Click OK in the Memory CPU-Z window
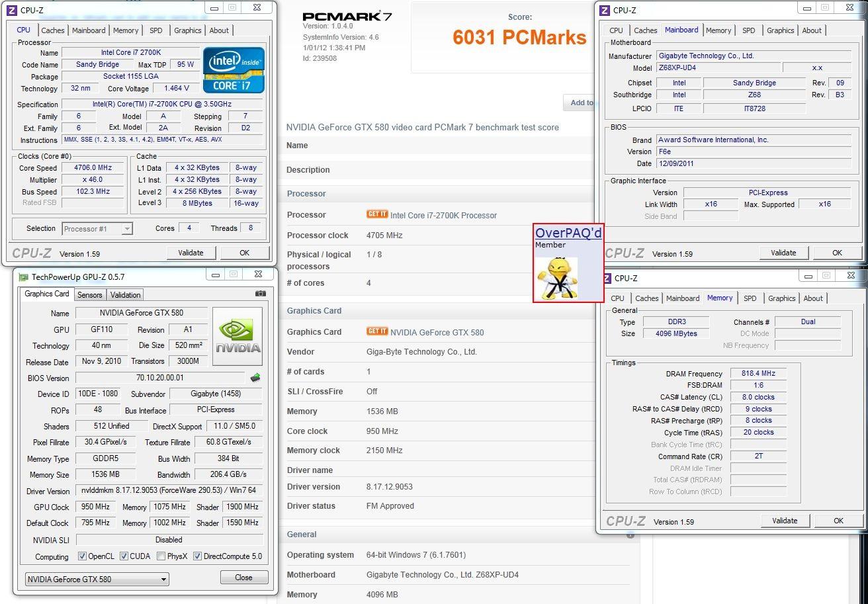 [x=838, y=521]
